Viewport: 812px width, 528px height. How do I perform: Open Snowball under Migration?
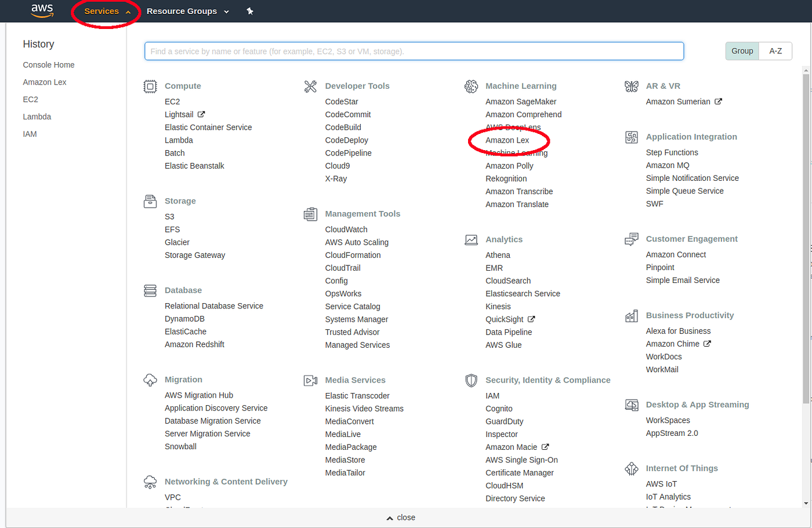click(x=180, y=447)
